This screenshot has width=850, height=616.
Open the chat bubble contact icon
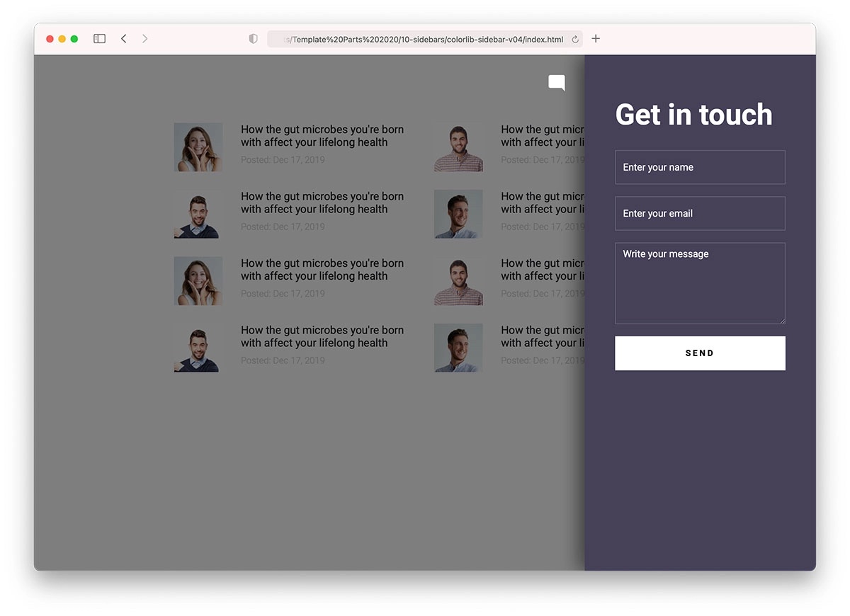[x=557, y=83]
